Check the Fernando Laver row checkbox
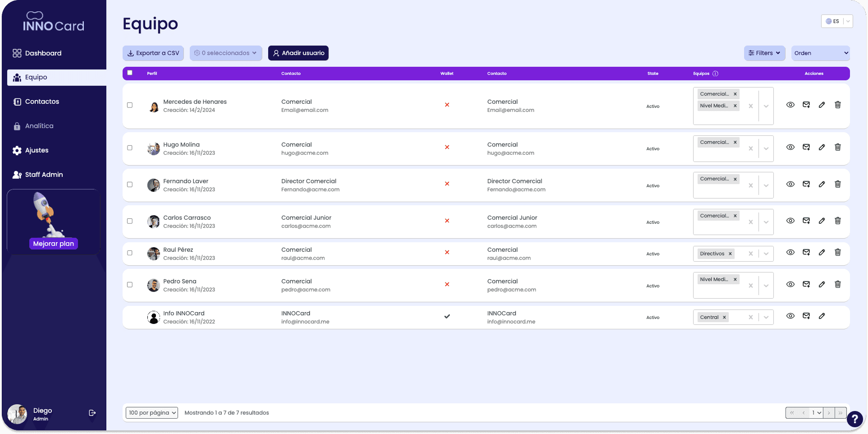Screen dimensions: 868x434 tap(130, 185)
